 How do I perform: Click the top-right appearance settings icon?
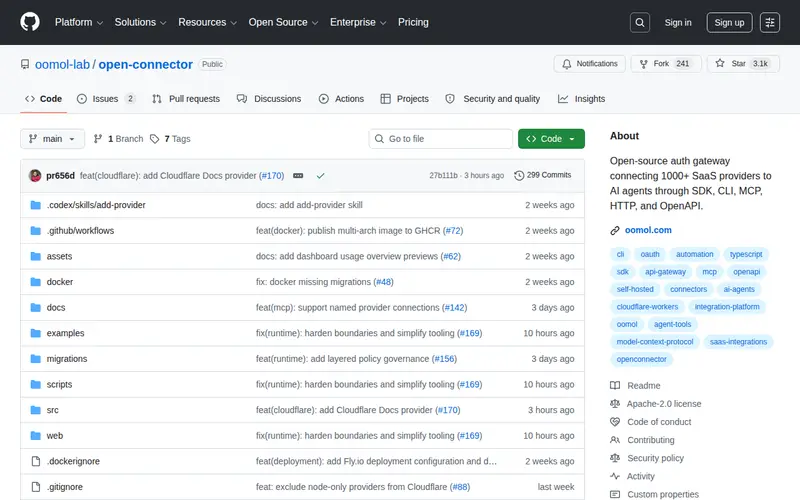tap(769, 22)
